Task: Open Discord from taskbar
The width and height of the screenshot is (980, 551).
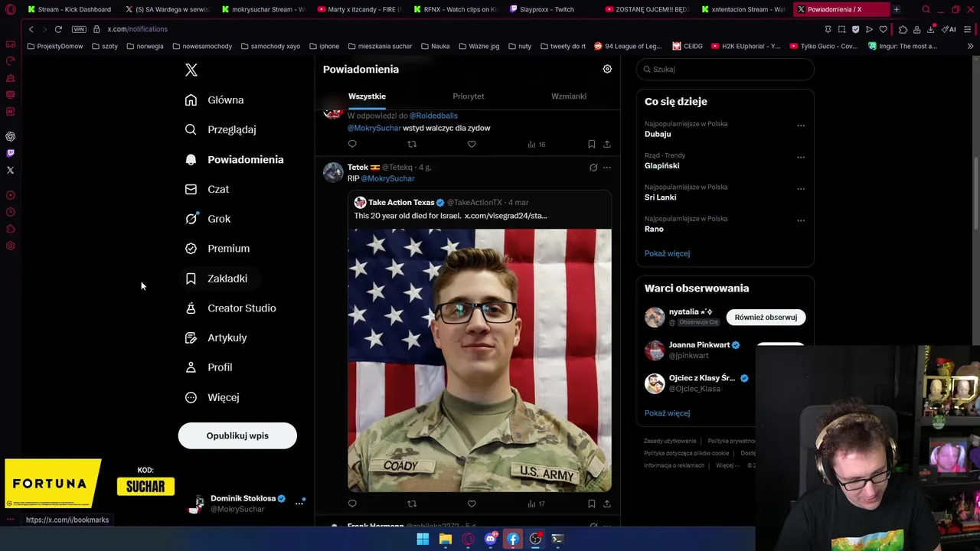Action: pyautogui.click(x=491, y=539)
